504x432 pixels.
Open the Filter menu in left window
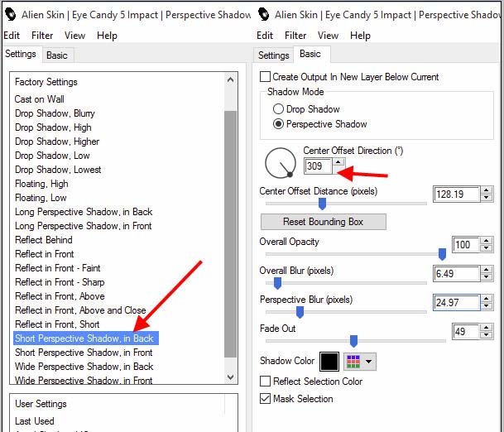42,36
